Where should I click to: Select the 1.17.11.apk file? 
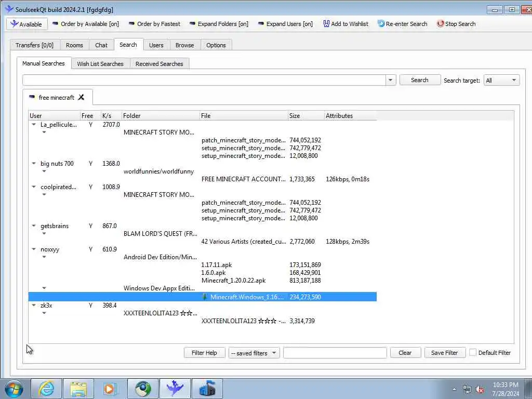coord(217,265)
